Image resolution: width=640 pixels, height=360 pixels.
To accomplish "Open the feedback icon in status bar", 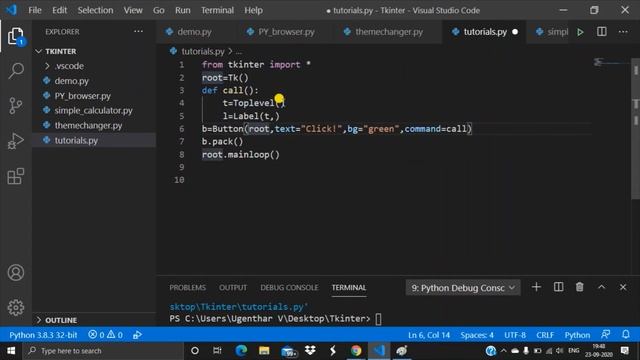I will (x=605, y=335).
